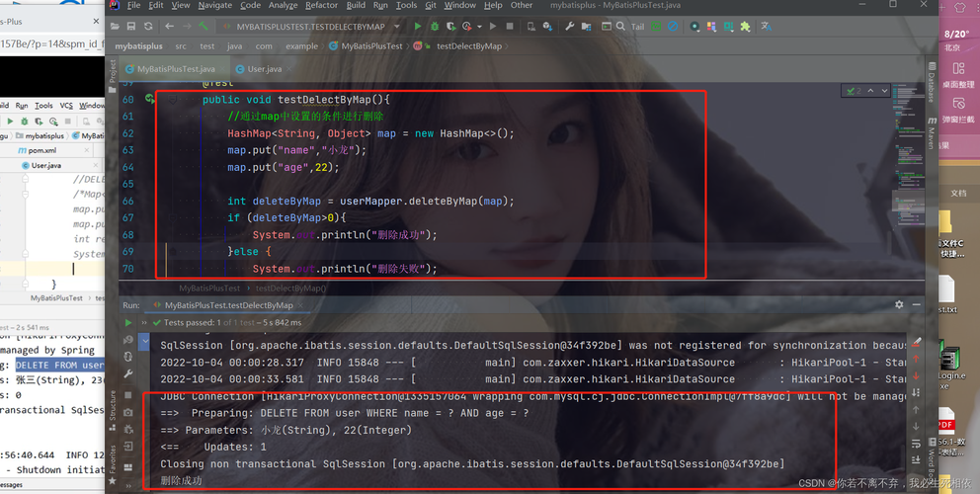
Task: Open the Run panel settings gear
Action: [899, 304]
